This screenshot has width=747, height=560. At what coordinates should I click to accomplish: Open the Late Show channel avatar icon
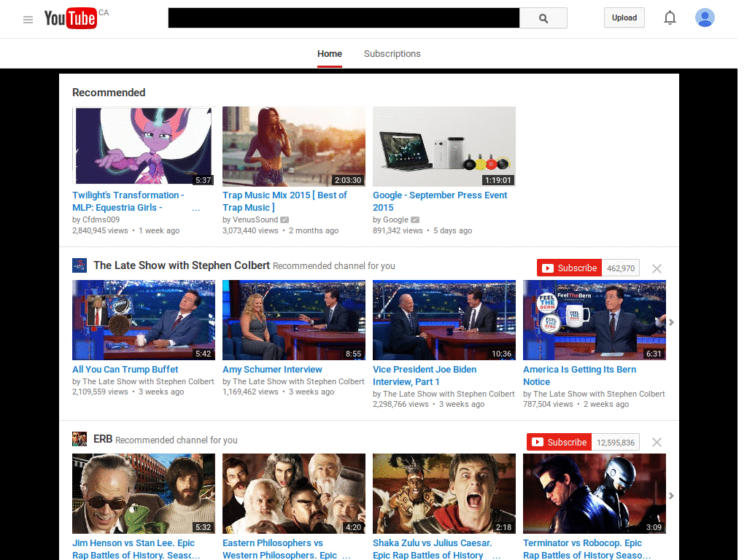(x=80, y=265)
